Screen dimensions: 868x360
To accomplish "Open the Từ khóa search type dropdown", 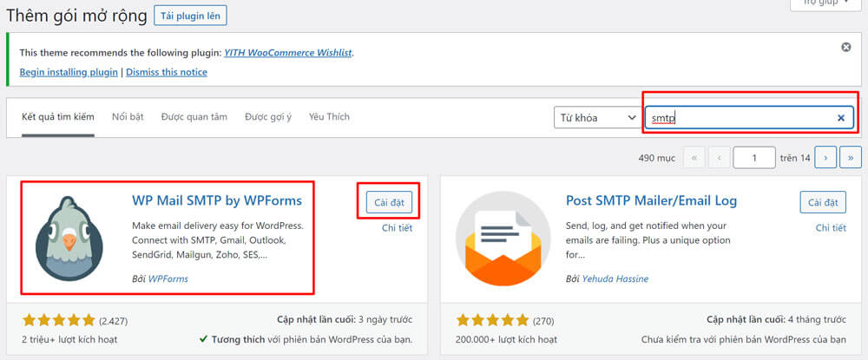I will 597,117.
